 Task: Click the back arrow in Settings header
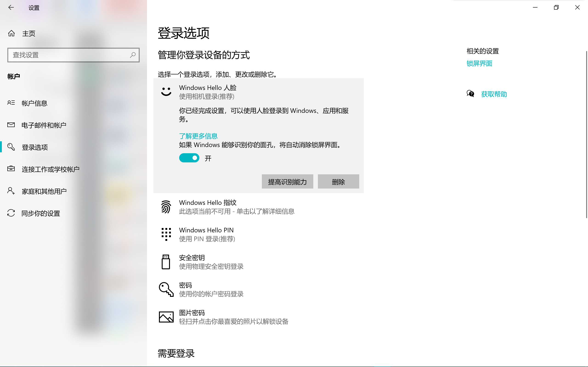click(11, 8)
